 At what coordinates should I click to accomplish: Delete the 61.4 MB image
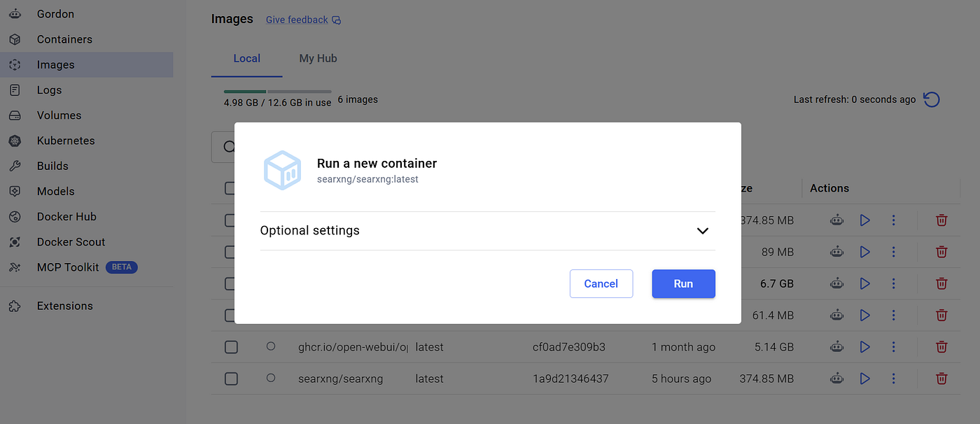941,316
